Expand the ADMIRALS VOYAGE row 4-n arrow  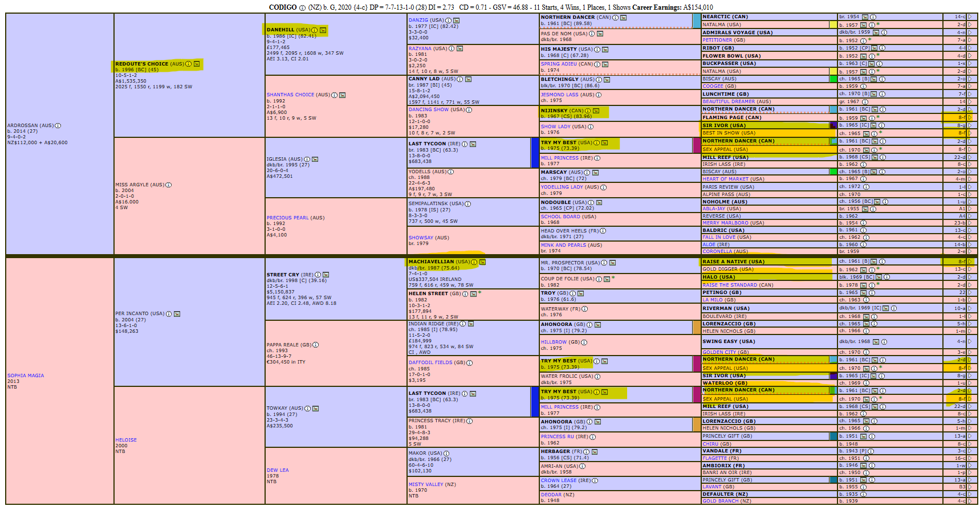pyautogui.click(x=970, y=32)
